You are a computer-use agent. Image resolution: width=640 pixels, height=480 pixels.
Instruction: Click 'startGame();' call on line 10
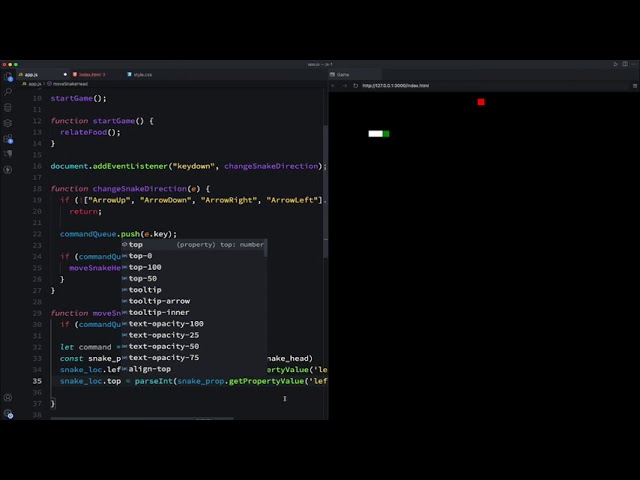tap(78, 98)
